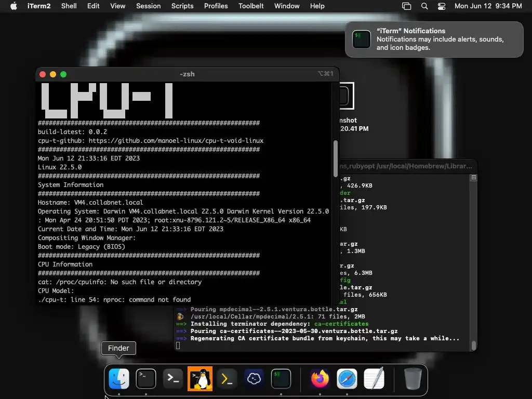532x399 pixels.
Task: Open the Toolbelt menu
Action: (x=251, y=6)
